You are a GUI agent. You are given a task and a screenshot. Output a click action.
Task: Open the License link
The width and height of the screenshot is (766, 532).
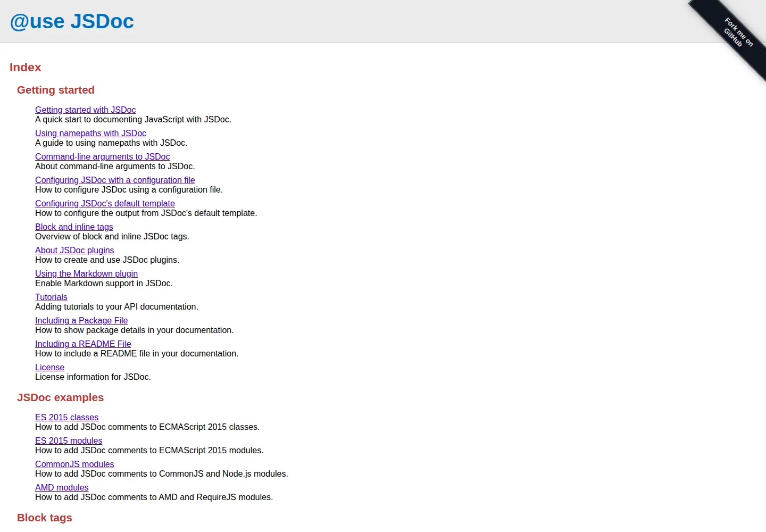click(x=49, y=367)
